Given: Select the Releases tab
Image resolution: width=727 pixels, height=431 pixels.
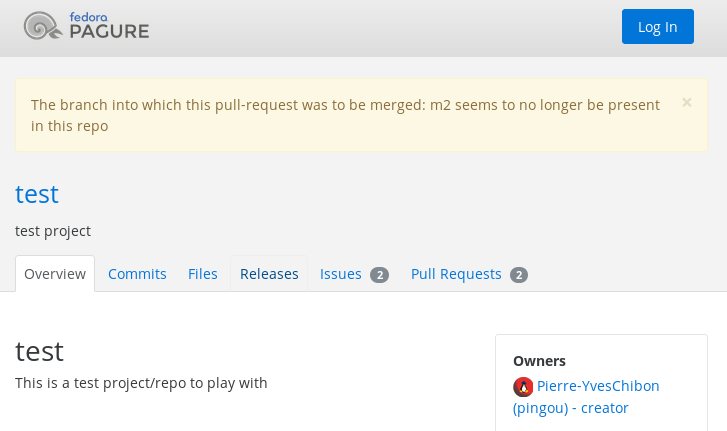Looking at the screenshot, I should click(x=269, y=274).
